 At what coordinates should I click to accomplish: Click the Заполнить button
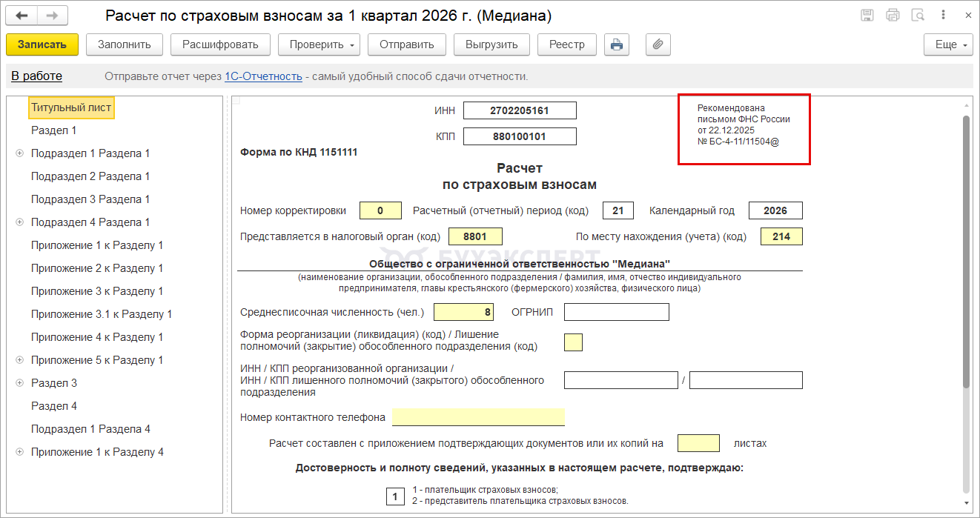[125, 44]
